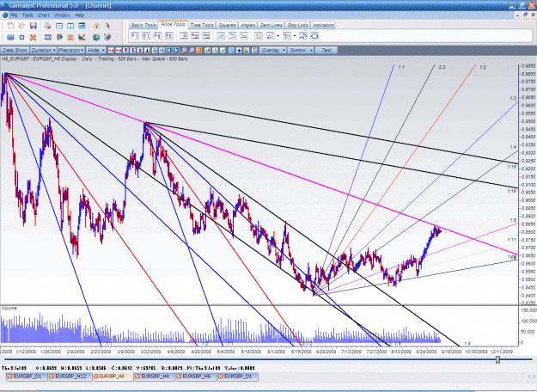Screen dimensions: 537x392
Task: Switch to the Zero Lines tab
Action: click(271, 25)
